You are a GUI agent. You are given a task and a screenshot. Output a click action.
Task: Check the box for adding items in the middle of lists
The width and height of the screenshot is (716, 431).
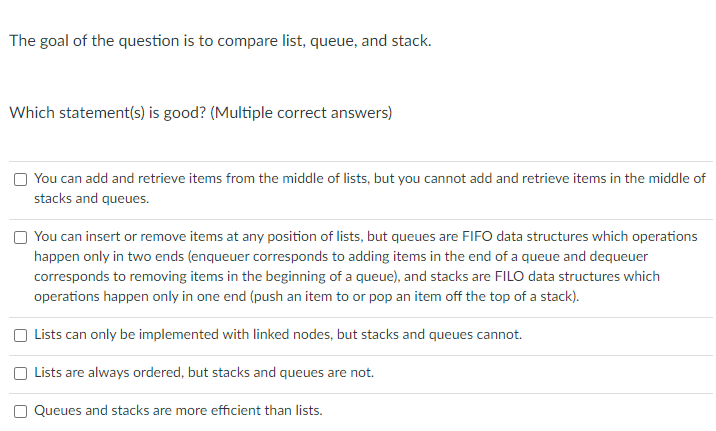click(20, 179)
